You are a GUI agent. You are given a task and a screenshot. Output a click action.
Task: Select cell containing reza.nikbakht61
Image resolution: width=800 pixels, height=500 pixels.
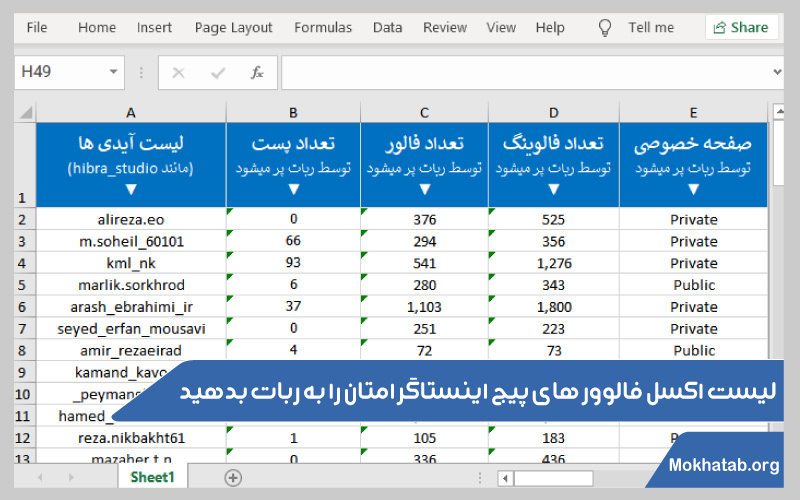pos(131,438)
